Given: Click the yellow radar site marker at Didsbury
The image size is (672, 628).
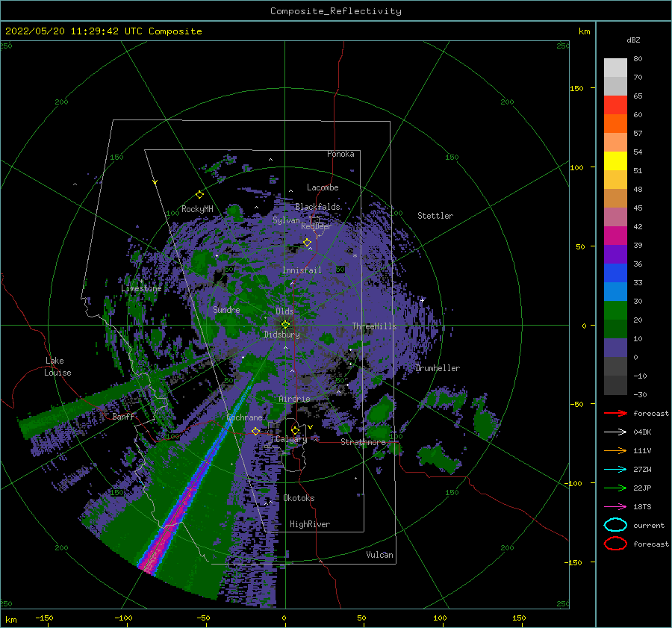Looking at the screenshot, I should [x=285, y=325].
